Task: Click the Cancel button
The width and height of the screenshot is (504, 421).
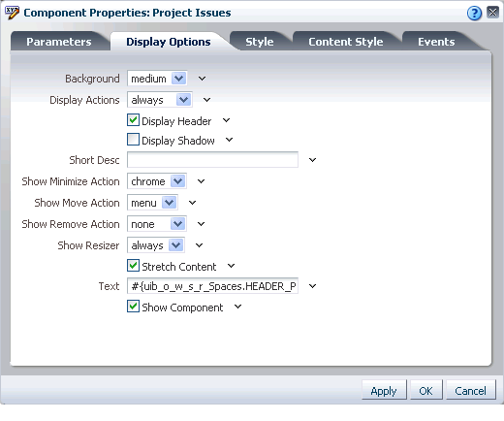Action: [x=470, y=391]
